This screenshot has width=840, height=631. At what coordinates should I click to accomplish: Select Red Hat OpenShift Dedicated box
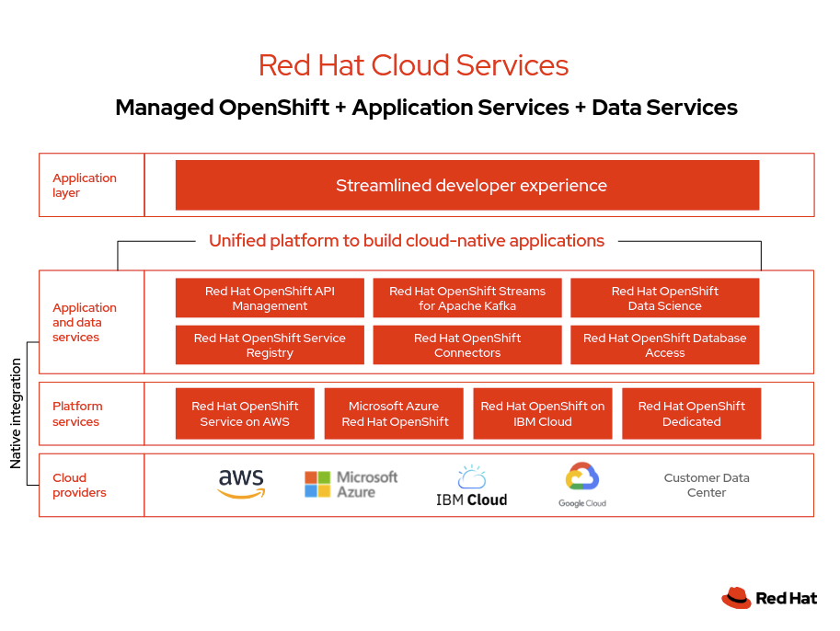[x=692, y=414]
